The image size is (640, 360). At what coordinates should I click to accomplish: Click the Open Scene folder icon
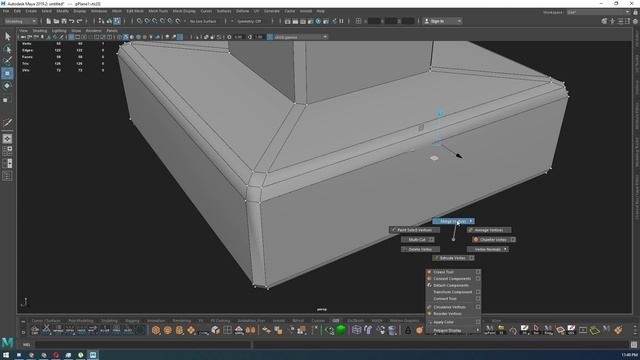[56, 21]
